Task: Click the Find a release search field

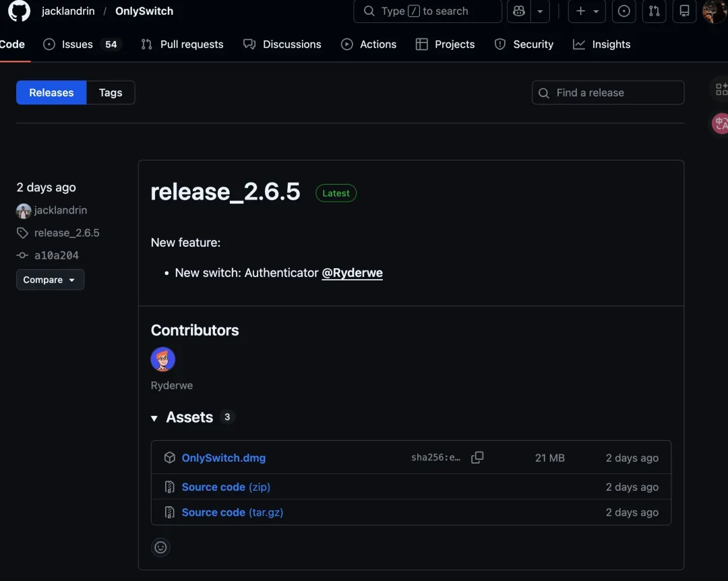Action: click(608, 92)
